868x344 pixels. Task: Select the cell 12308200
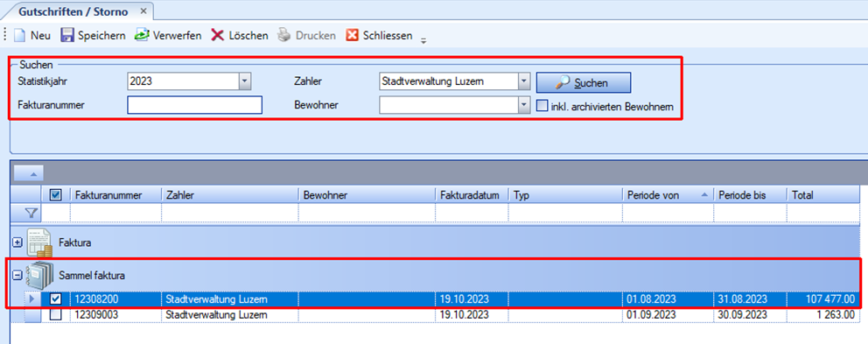115,299
